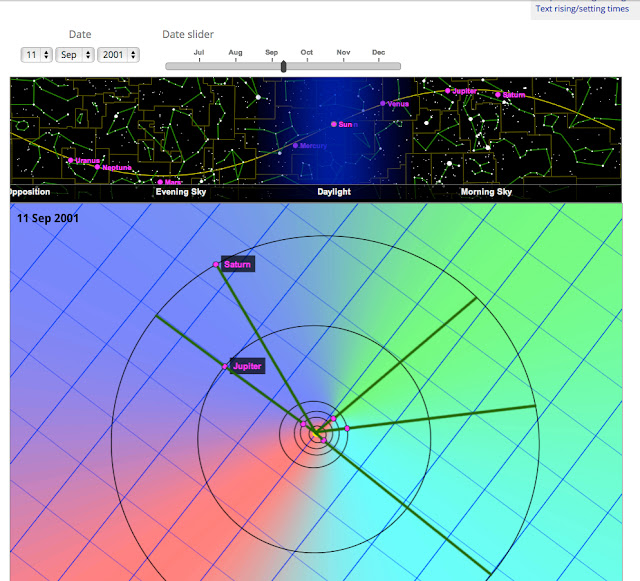Image resolution: width=640 pixels, height=581 pixels.
Task: Click the Morning Sky label
Action: (486, 192)
